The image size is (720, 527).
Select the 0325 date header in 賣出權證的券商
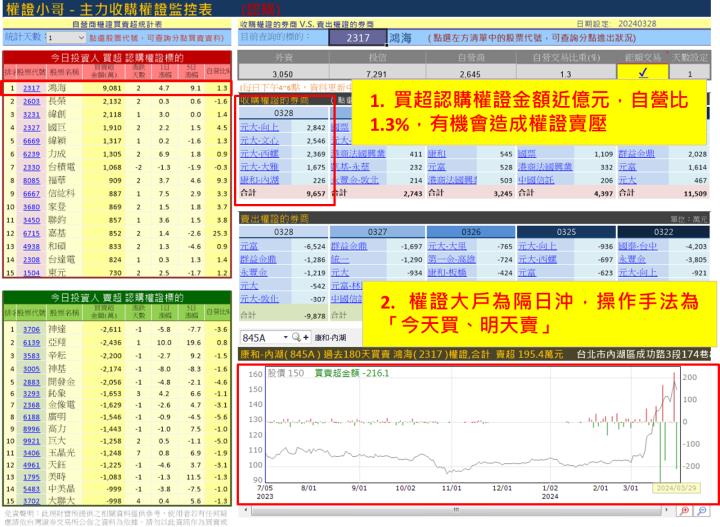click(566, 232)
